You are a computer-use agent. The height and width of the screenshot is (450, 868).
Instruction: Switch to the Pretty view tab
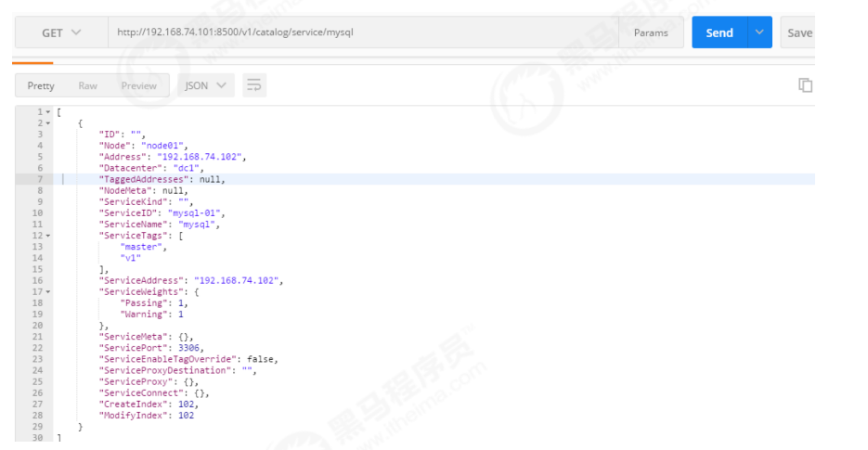coord(41,85)
